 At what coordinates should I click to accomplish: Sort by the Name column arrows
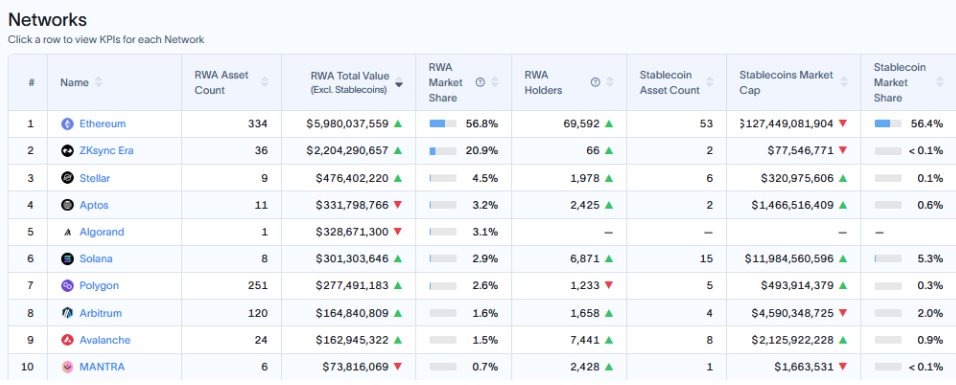(99, 82)
